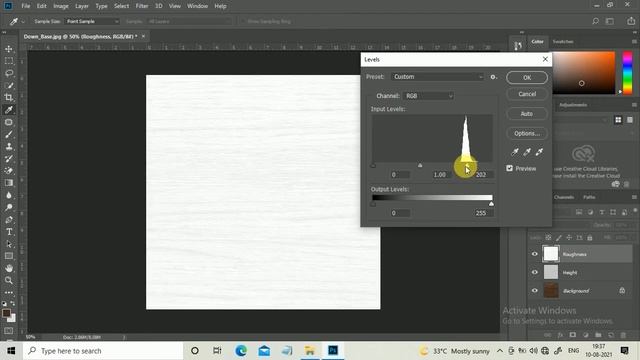Screen dimensions: 640x360
Task: Show hidden system tray icons
Action: point(500,351)
